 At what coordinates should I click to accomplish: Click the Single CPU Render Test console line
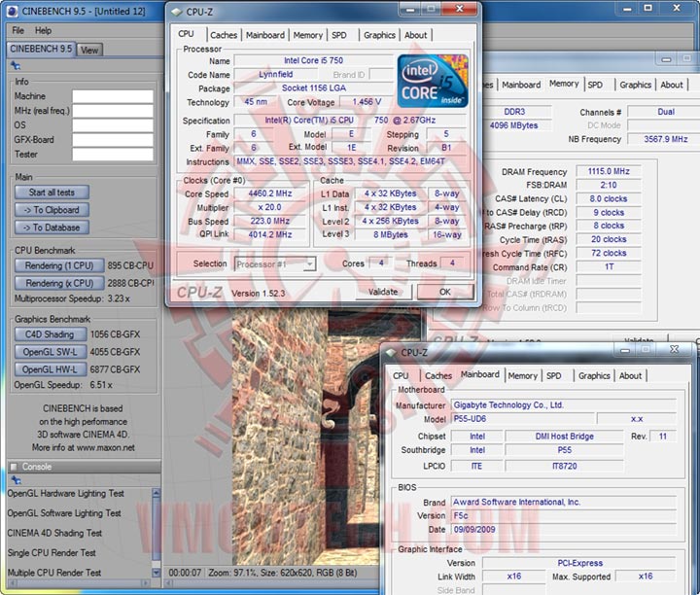point(52,553)
